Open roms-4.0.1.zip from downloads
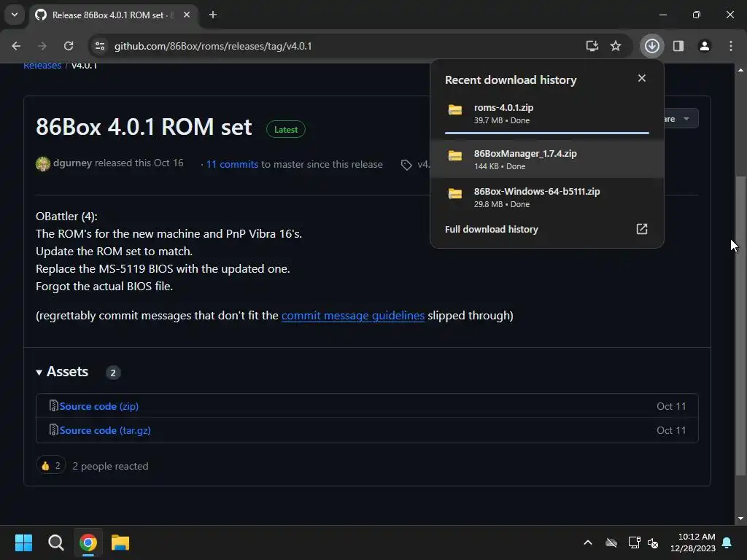The height and width of the screenshot is (560, 747). pos(547,114)
